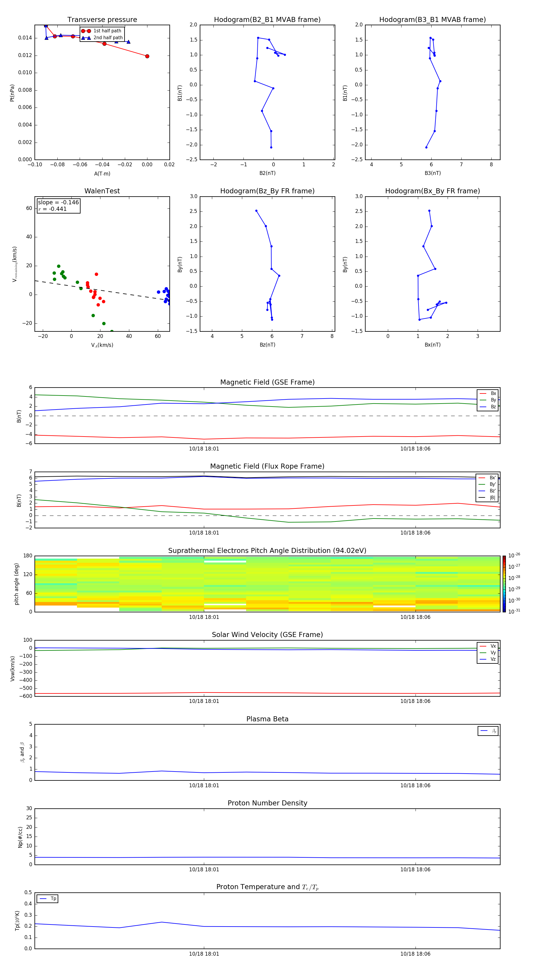Viewport: 535px width, 980px height.
Task: Click the topmost data point in Bz_By hodogram
Action: [x=256, y=211]
